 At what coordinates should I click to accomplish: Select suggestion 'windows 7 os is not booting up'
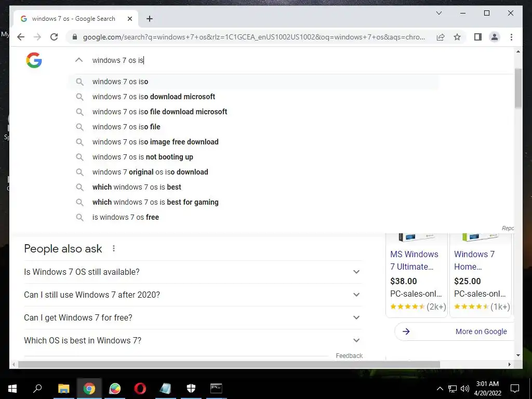click(x=254, y=157)
